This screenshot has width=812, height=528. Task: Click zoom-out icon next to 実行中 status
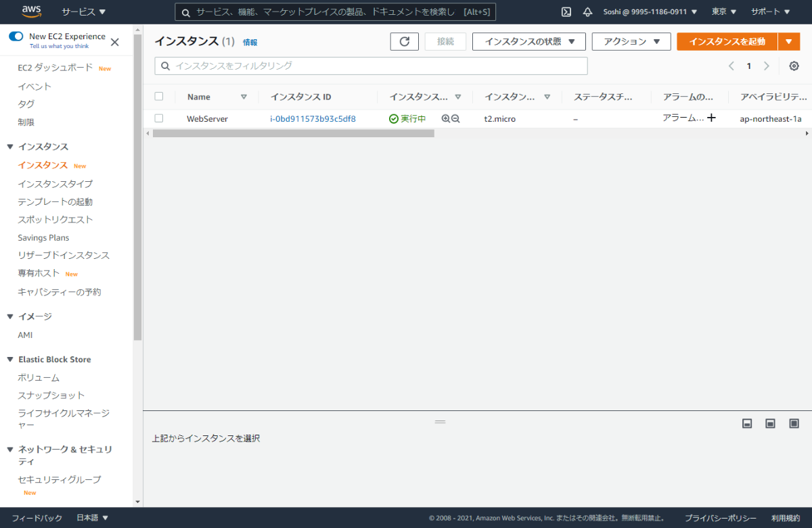coord(455,118)
